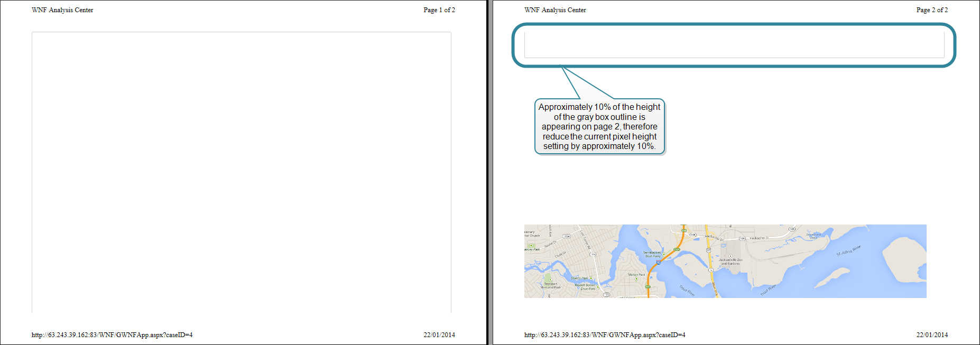980x345 pixels.
Task: Click the US 17 route shield
Action: click(708, 250)
